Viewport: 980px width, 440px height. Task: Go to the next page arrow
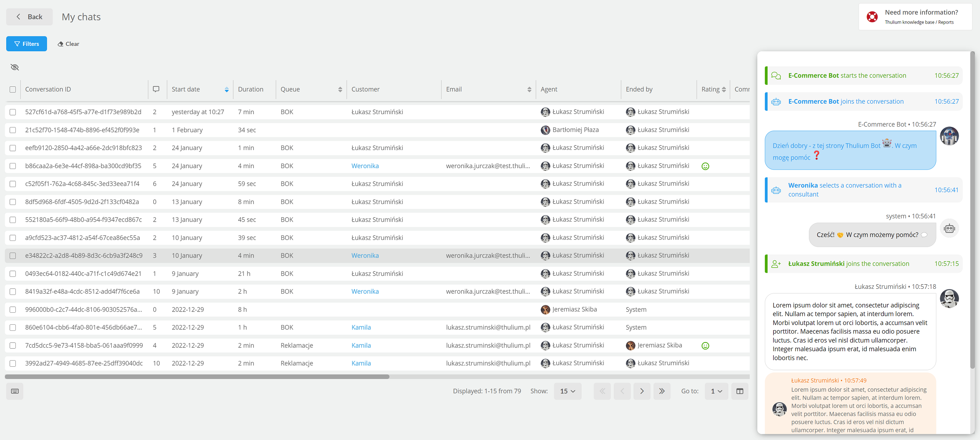click(x=642, y=391)
